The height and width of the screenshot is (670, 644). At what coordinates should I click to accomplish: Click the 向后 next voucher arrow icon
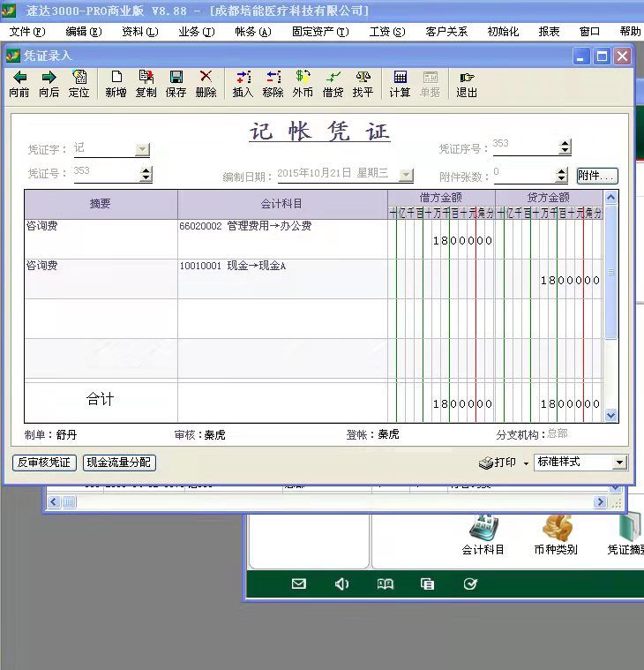coord(49,84)
